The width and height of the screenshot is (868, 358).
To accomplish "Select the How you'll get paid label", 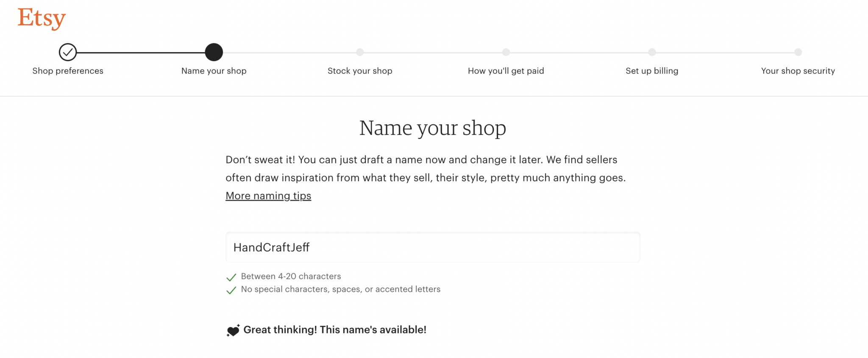I will click(x=506, y=71).
